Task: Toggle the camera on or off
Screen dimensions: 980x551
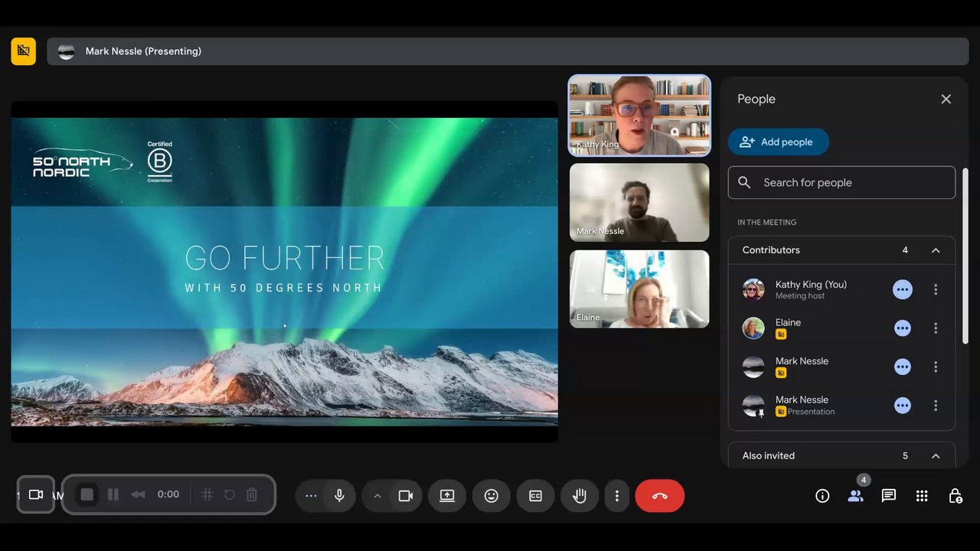Action: [x=406, y=496]
